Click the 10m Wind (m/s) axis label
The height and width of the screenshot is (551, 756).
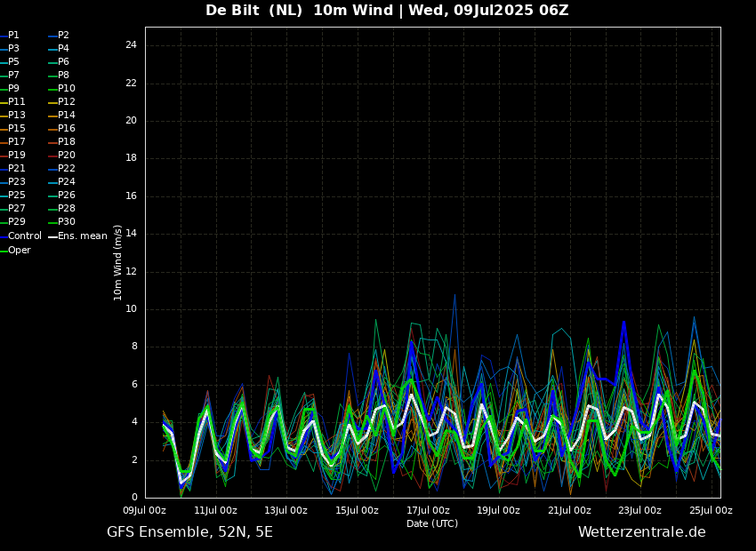(x=118, y=262)
